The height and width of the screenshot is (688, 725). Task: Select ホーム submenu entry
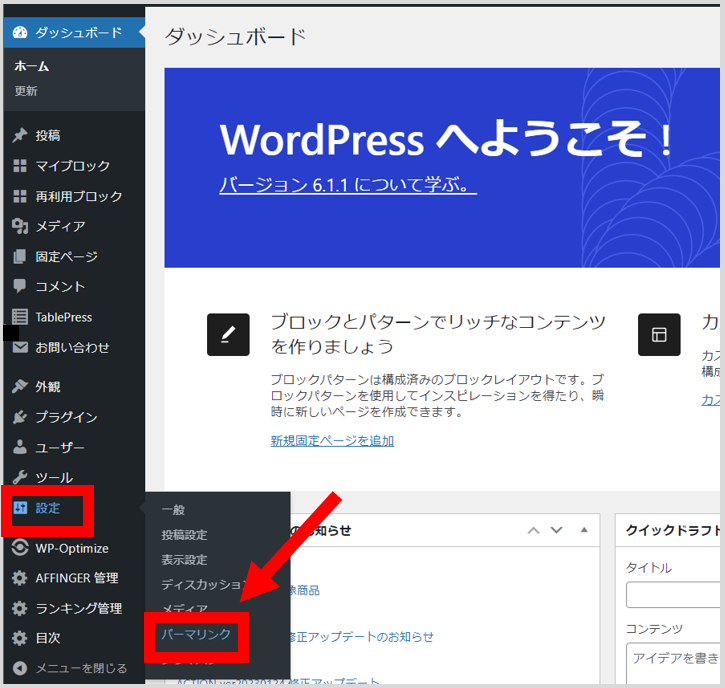(x=32, y=66)
